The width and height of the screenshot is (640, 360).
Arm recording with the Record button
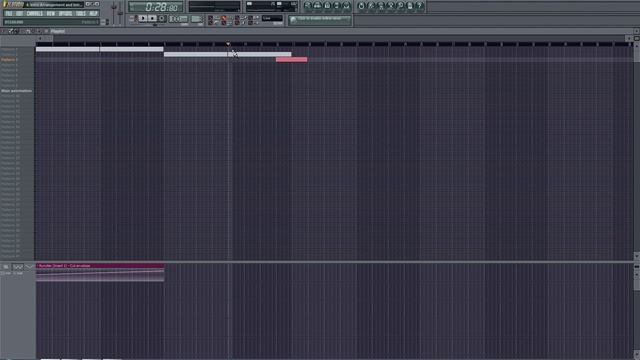click(x=162, y=18)
